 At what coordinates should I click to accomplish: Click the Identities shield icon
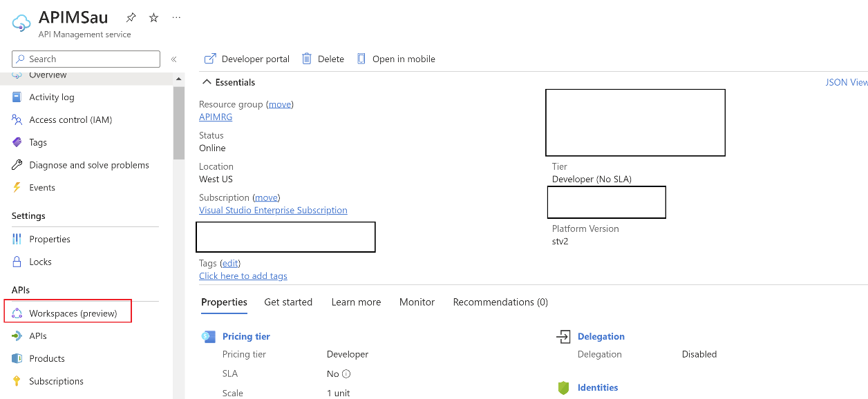(x=564, y=388)
